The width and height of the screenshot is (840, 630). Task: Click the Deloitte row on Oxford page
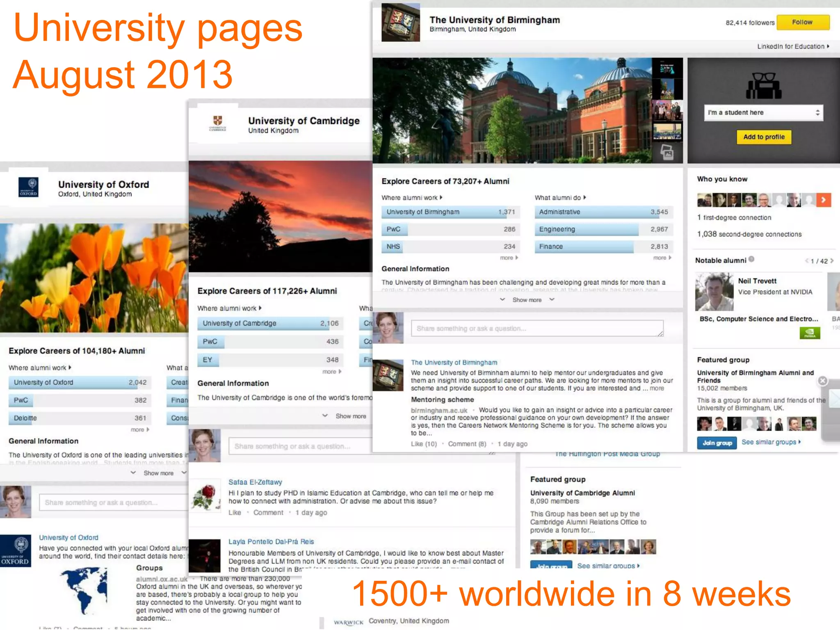(80, 418)
